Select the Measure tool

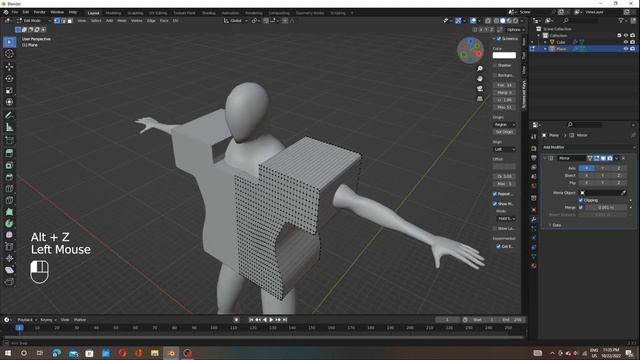tap(9, 127)
